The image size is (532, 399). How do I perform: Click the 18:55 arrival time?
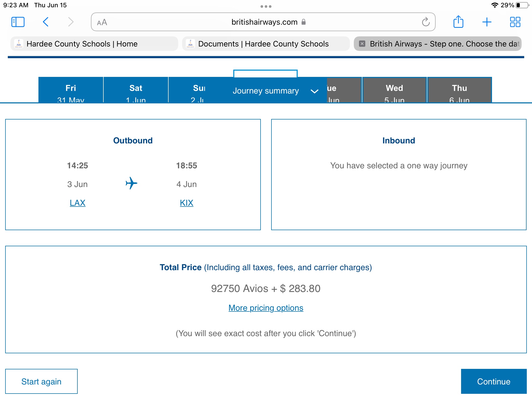click(x=187, y=165)
